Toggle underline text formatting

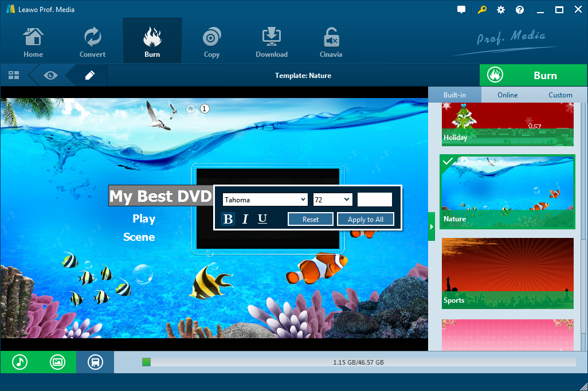tap(262, 219)
